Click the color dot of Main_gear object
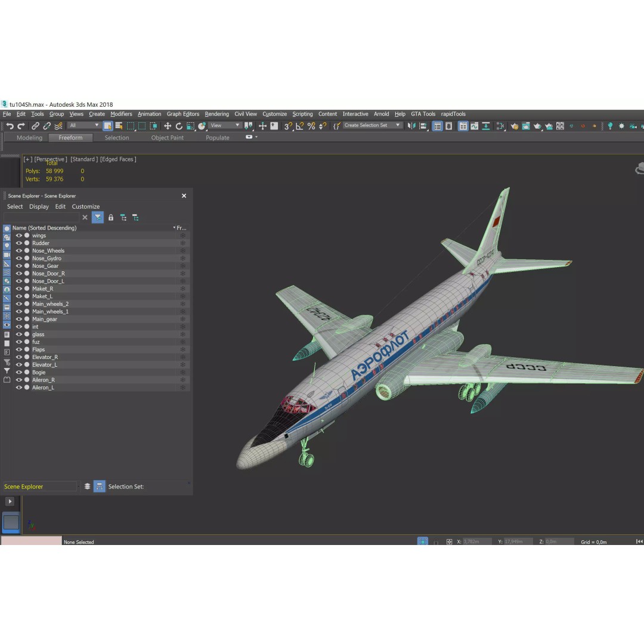This screenshot has height=644, width=644. point(27,319)
